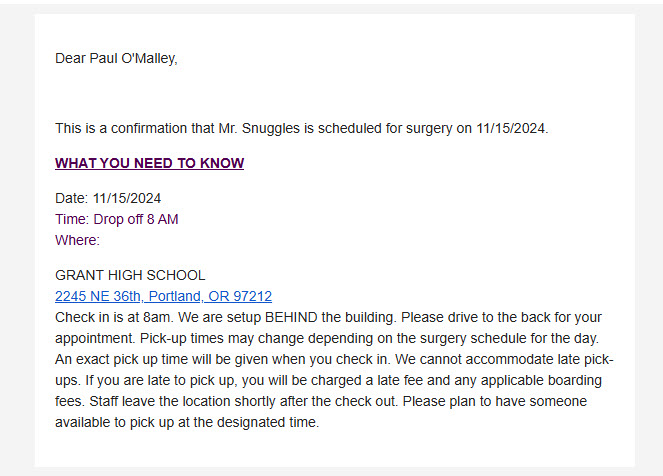The width and height of the screenshot is (663, 476).
Task: Click the charged a late fee phrase
Action: coord(367,380)
